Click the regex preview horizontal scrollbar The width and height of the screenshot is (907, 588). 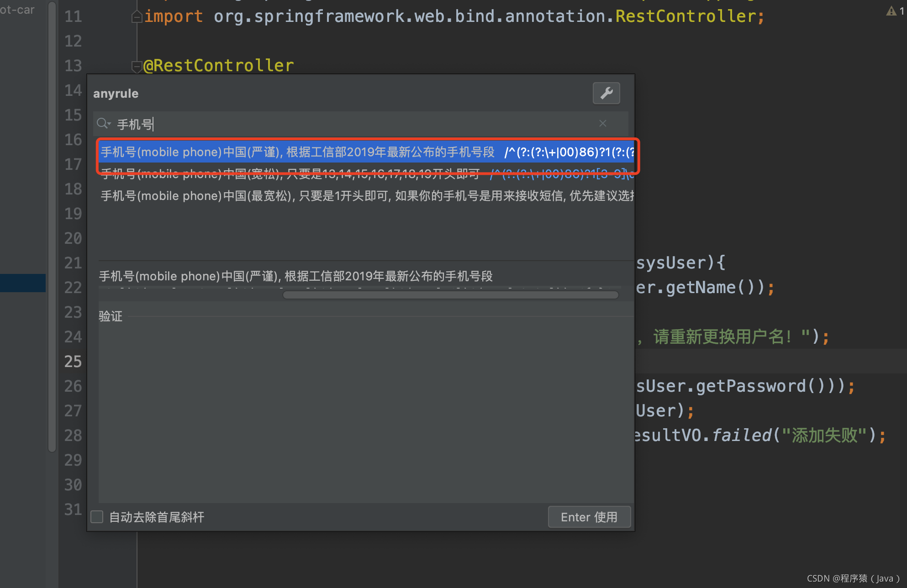(450, 295)
